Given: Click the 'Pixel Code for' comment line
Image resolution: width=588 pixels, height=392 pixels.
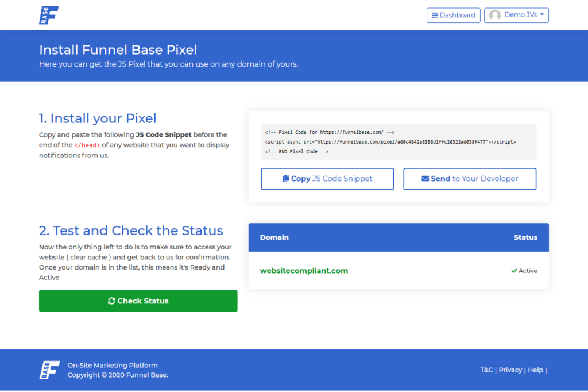Looking at the screenshot, I should pos(330,132).
